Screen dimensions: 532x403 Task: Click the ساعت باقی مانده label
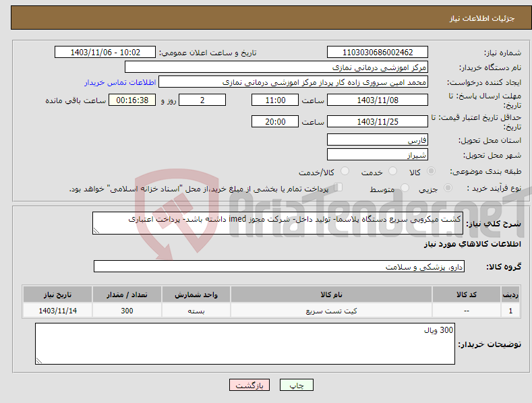(x=76, y=100)
